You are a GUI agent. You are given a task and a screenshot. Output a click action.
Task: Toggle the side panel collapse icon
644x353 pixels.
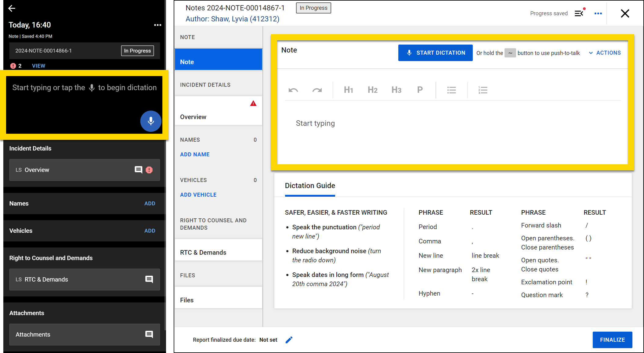point(579,13)
